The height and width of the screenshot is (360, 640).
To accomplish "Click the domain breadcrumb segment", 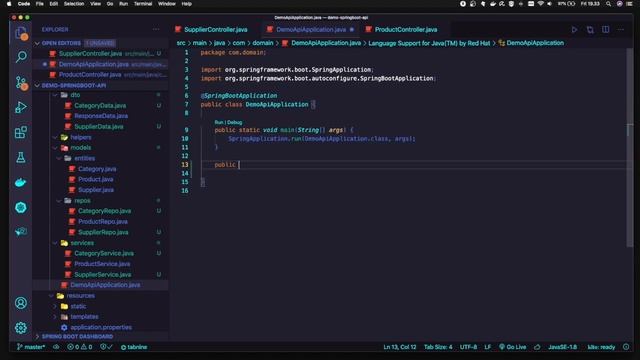I will (262, 43).
